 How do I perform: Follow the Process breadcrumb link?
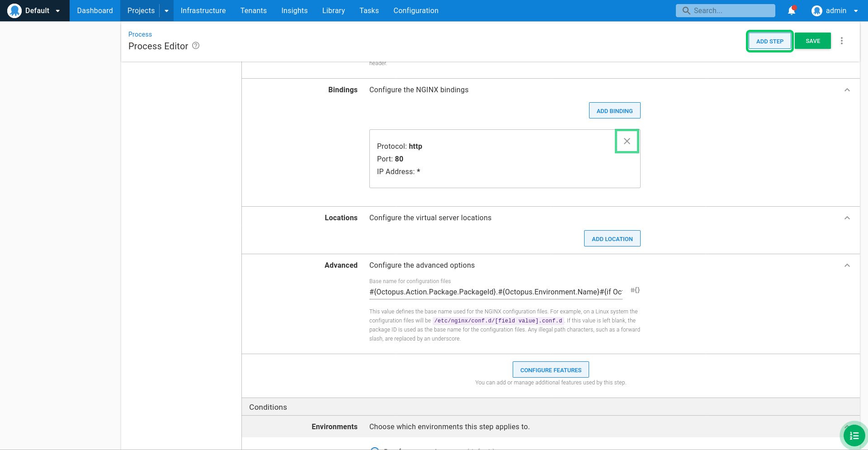pyautogui.click(x=140, y=34)
